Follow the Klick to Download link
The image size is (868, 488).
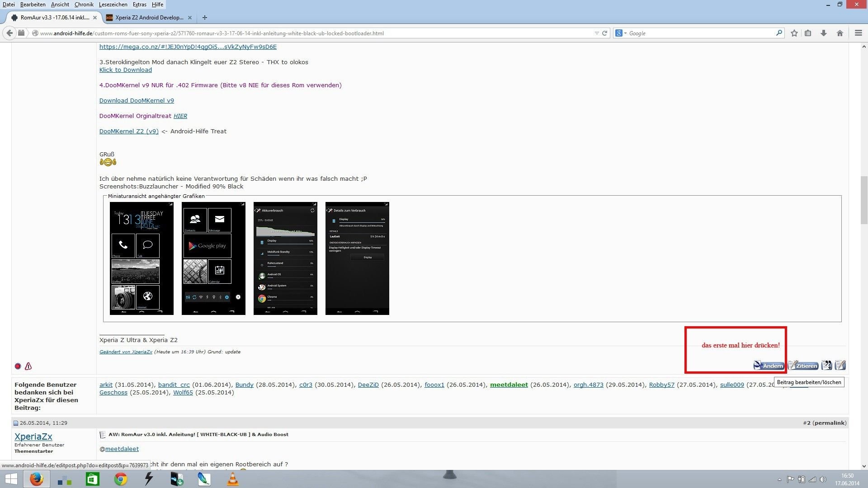coord(125,70)
